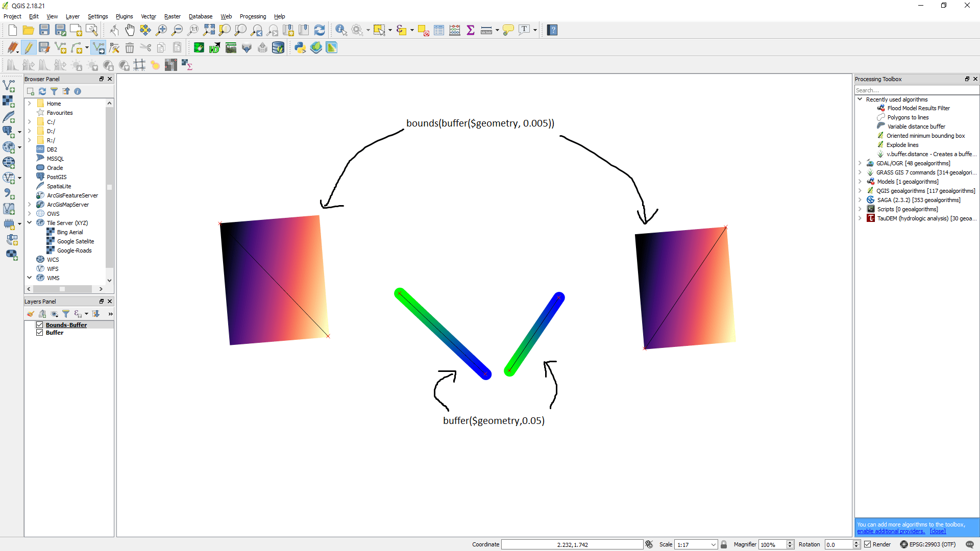The width and height of the screenshot is (980, 551).
Task: Uncheck the Buffer layer
Action: [x=39, y=332]
